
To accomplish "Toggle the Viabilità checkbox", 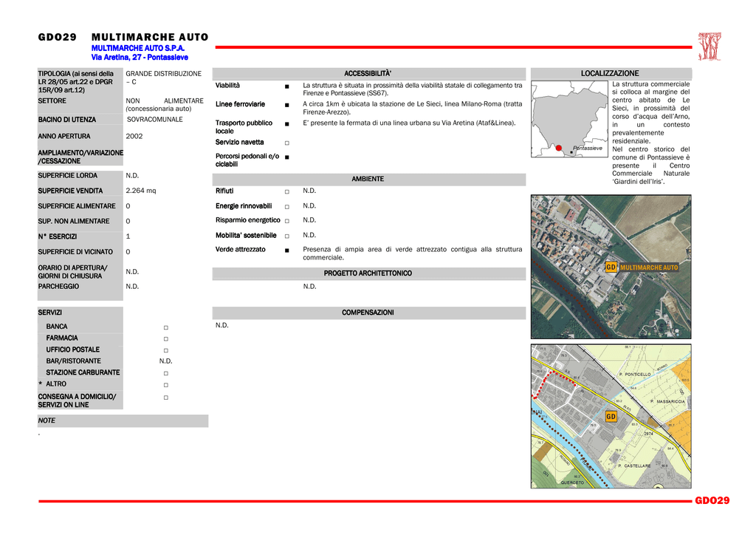I will coord(287,86).
